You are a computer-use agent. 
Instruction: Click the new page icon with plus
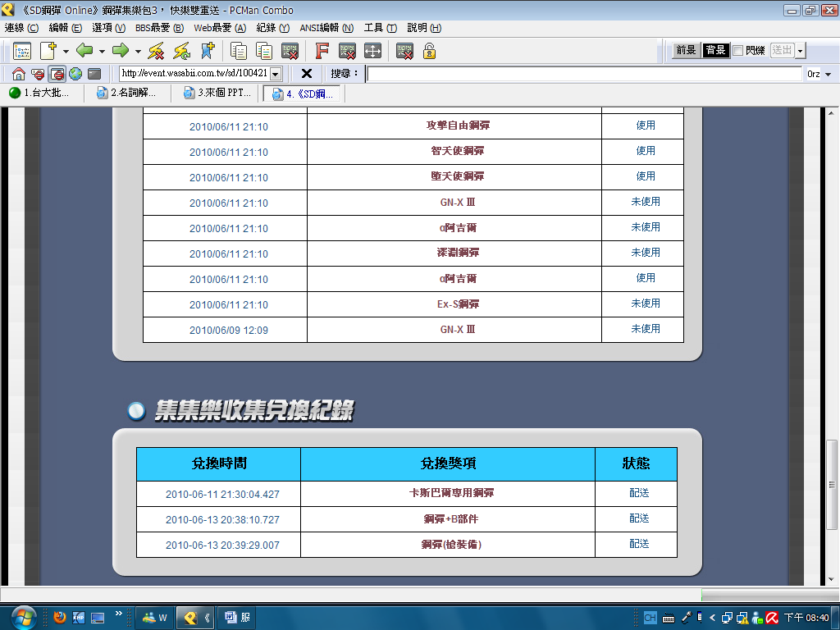(x=48, y=51)
